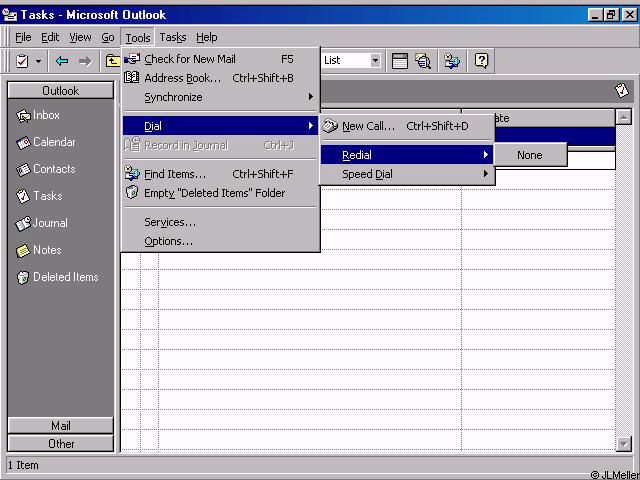The height and width of the screenshot is (480, 640).
Task: Click the New Task toolbar icon
Action: click(x=22, y=61)
